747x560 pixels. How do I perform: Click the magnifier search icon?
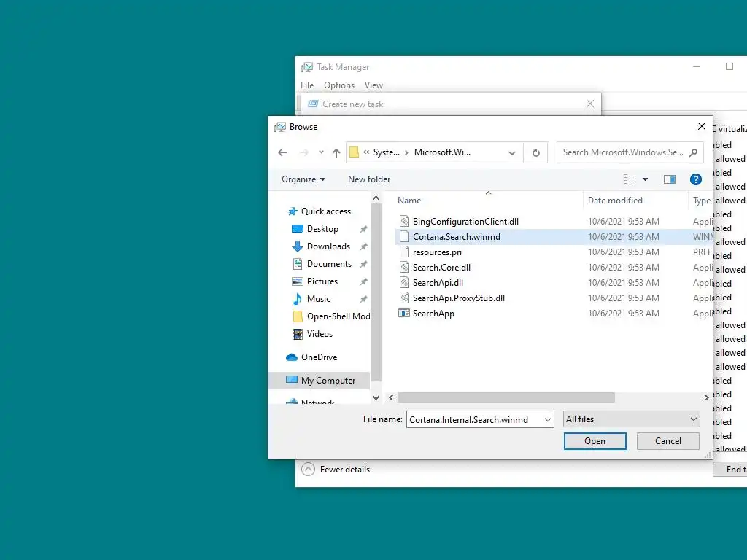(694, 152)
